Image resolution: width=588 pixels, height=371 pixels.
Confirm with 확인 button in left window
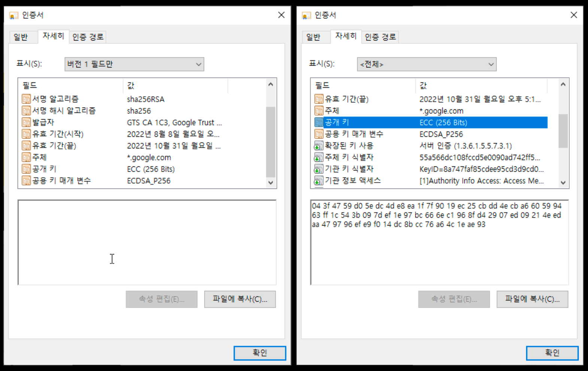pos(260,353)
